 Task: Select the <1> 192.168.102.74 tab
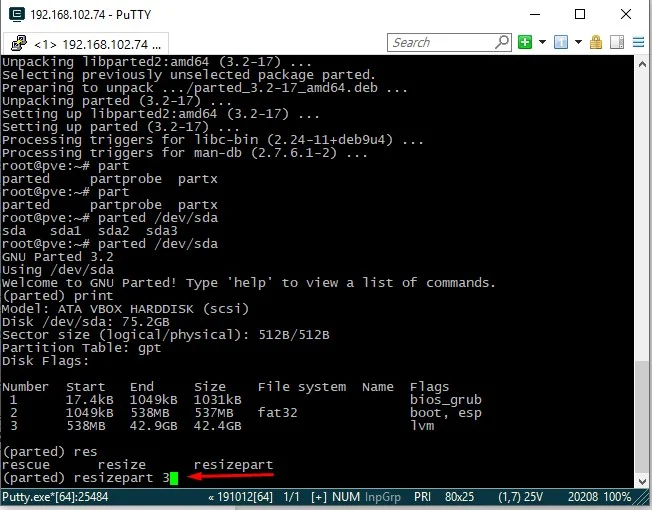tap(86, 44)
